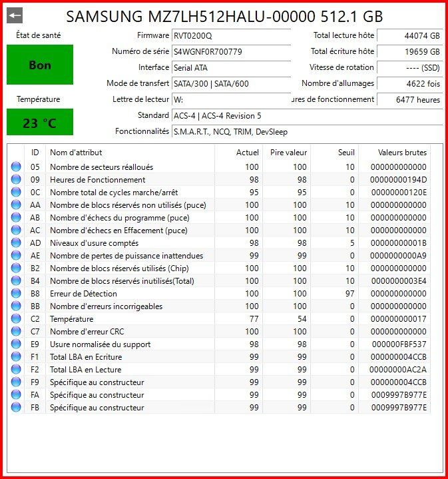Image resolution: width=448 pixels, height=479 pixels.
Task: Click the Total lecture hôte value 44074 GB
Action: (x=409, y=35)
